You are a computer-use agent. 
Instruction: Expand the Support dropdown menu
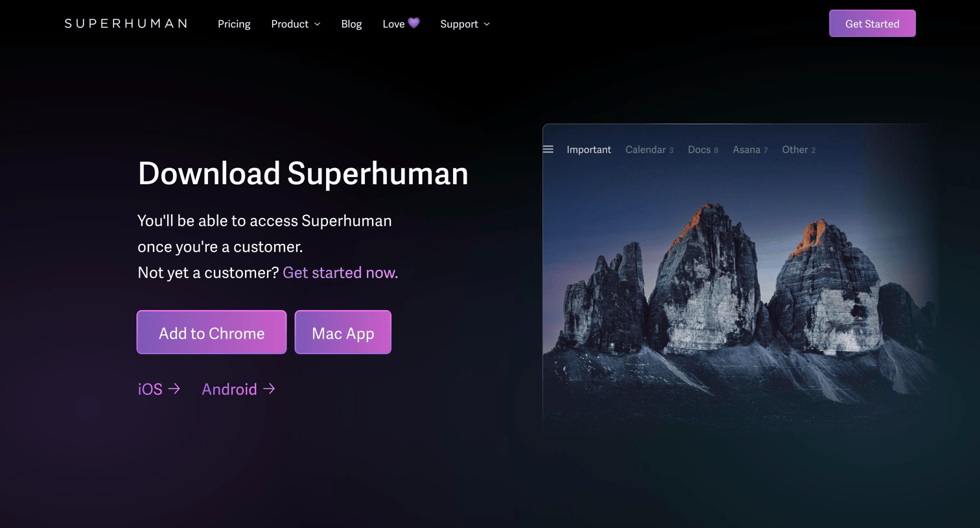click(x=465, y=24)
